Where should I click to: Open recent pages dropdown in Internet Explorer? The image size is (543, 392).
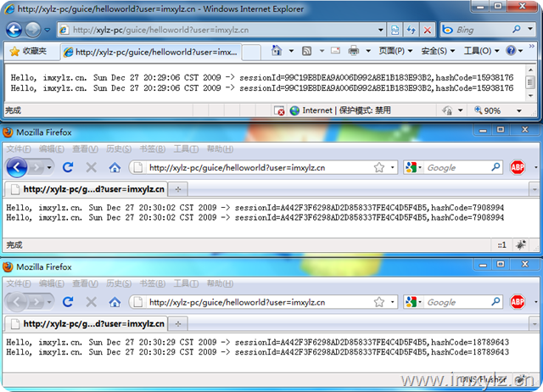pyautogui.click(x=48, y=30)
